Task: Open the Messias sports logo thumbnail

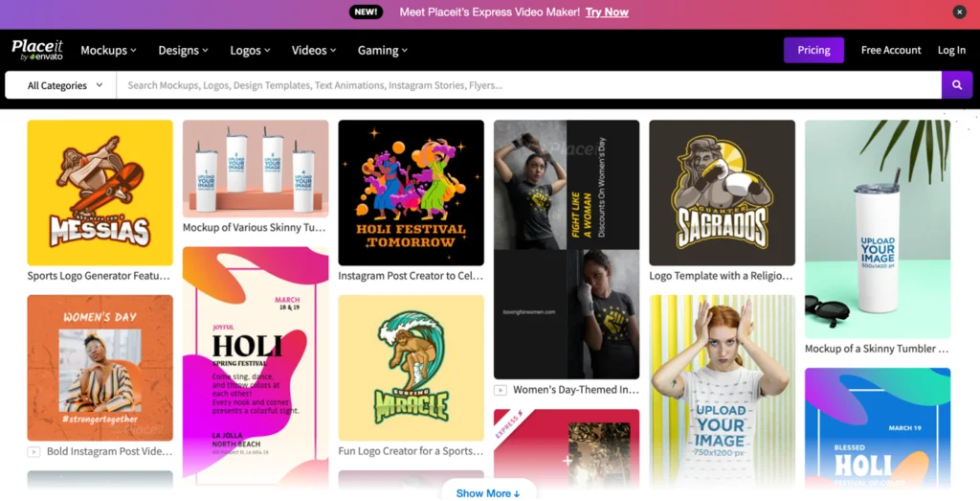Action: (100, 193)
